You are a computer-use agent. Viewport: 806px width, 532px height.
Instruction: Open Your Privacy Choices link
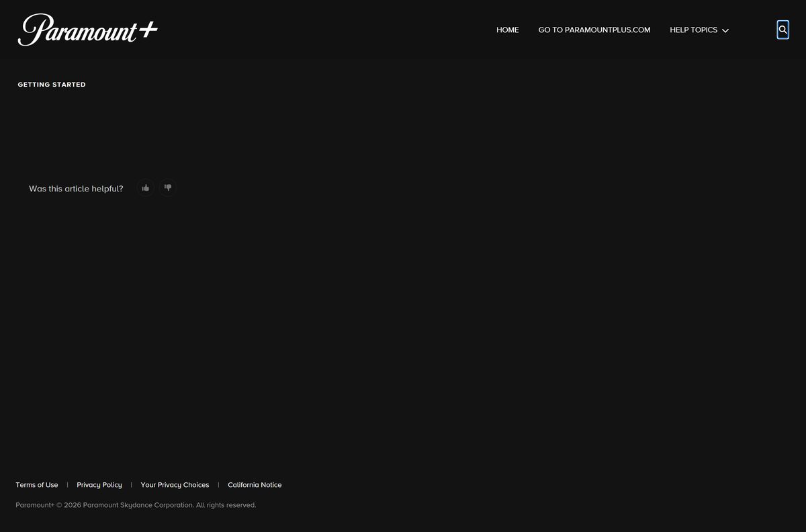(175, 485)
